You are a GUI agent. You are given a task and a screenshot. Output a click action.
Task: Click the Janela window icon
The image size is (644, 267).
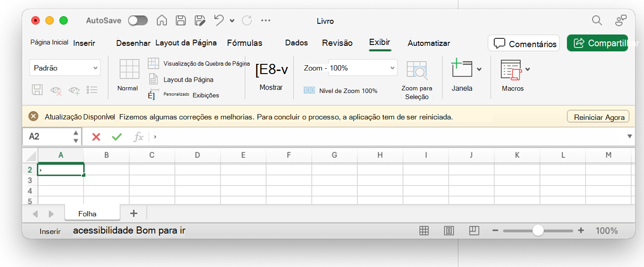[461, 69]
